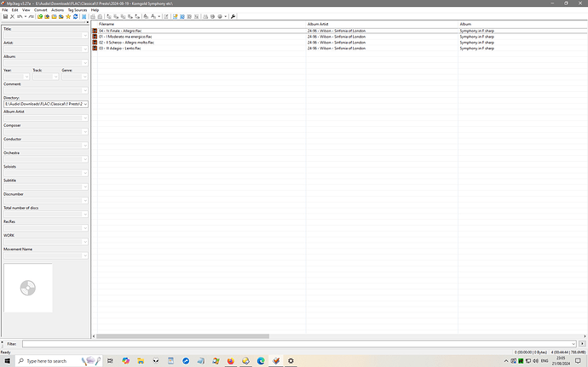Close the Filter bar with its X
The image size is (588, 367).
click(x=2, y=342)
